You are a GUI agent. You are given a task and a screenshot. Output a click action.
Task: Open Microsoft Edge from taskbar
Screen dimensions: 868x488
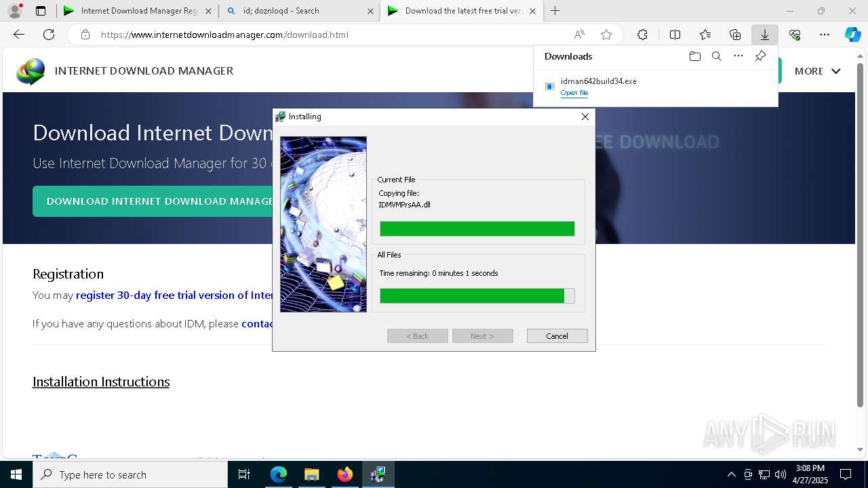[x=279, y=474]
